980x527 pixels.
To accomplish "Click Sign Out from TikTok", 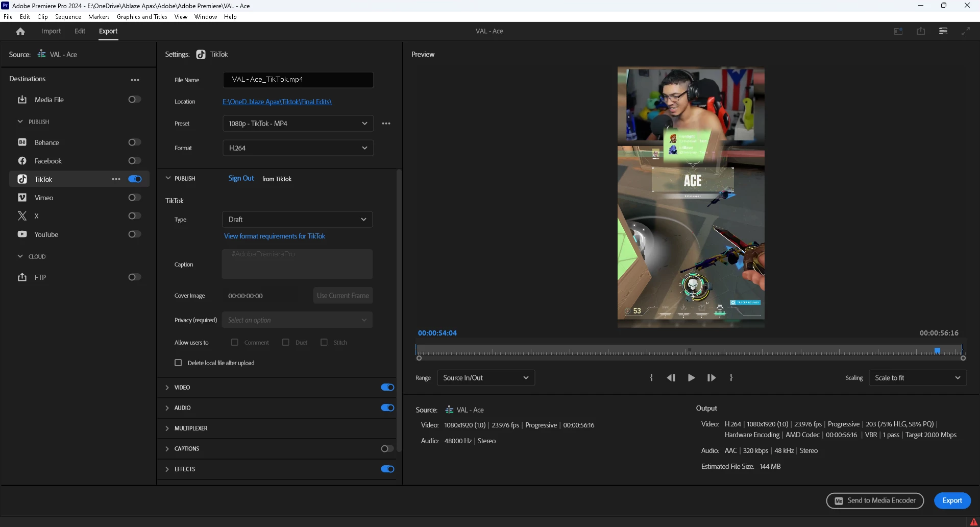I will (241, 178).
